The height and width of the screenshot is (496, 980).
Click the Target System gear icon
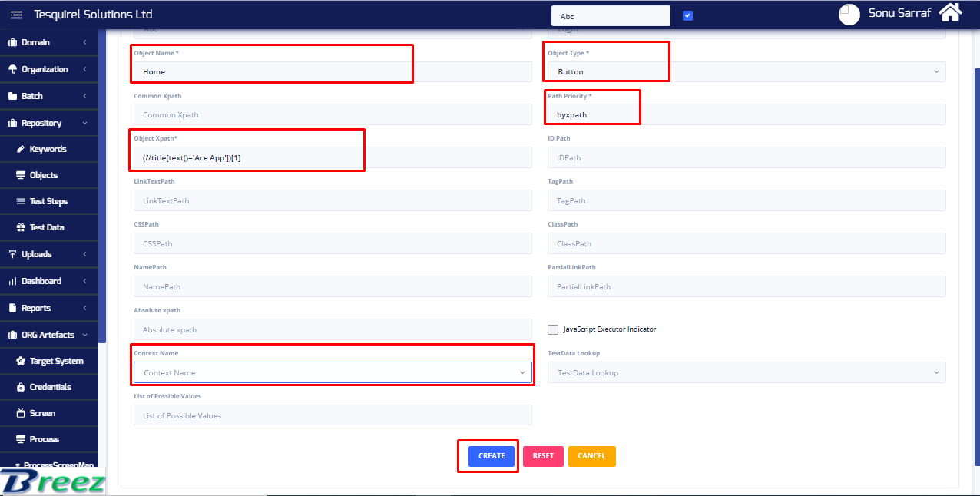coord(22,361)
